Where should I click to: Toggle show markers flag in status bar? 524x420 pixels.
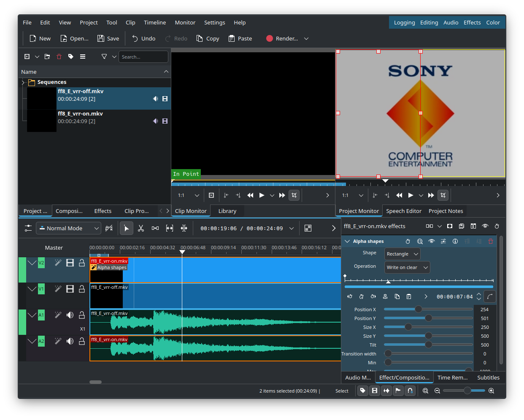(x=398, y=391)
